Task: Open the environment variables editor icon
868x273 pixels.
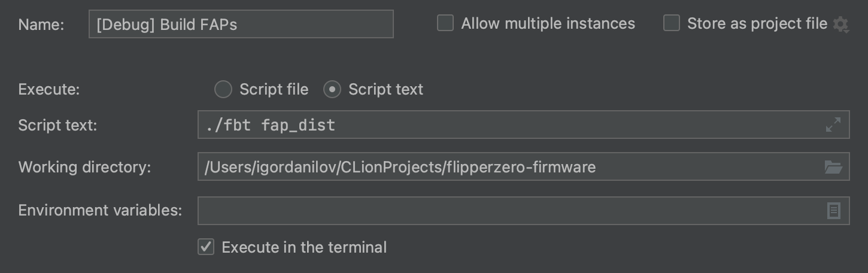Action: 833,210
